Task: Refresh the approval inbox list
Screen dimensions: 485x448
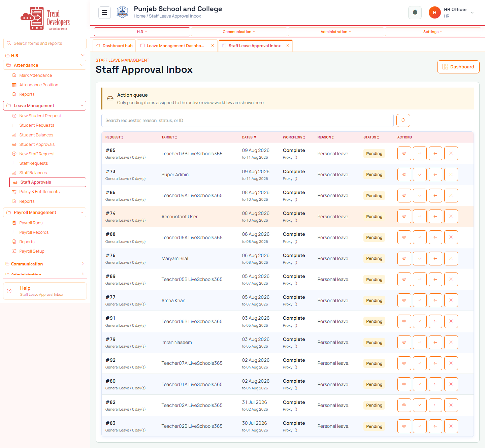Action: 403,120
